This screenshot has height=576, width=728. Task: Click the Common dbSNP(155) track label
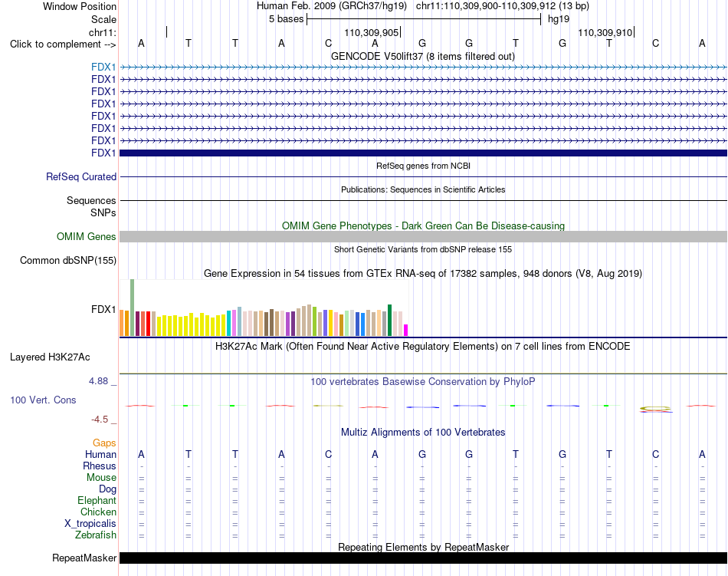(67, 261)
